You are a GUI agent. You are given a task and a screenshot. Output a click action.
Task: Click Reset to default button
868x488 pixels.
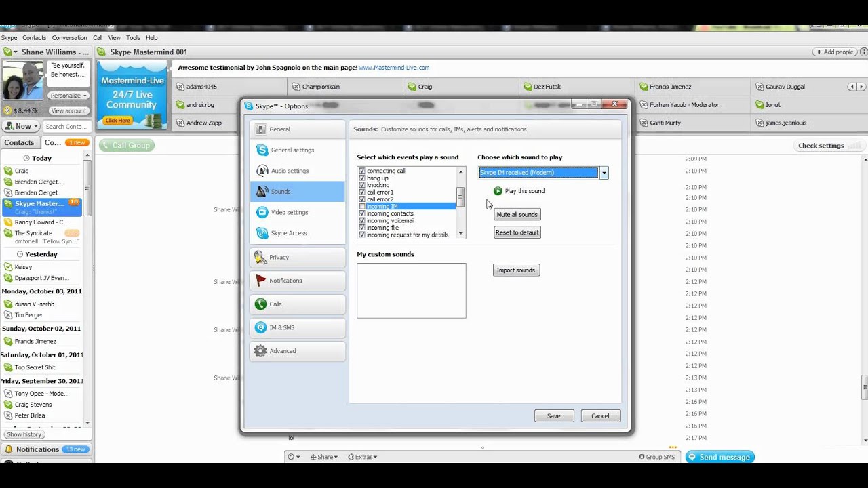(x=517, y=232)
